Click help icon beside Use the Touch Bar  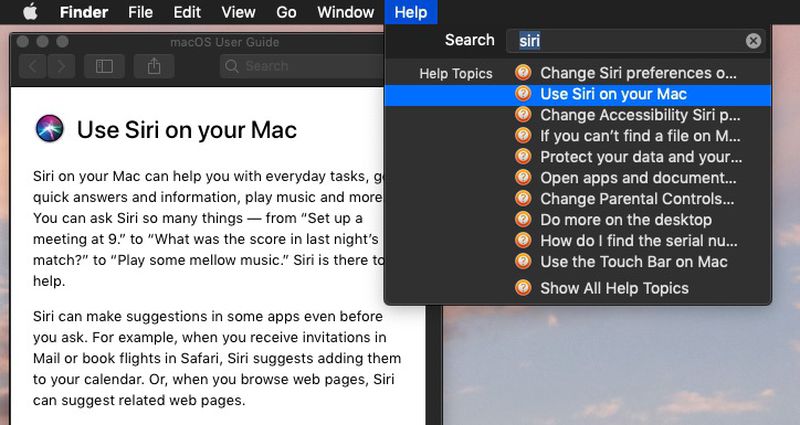[523, 261]
